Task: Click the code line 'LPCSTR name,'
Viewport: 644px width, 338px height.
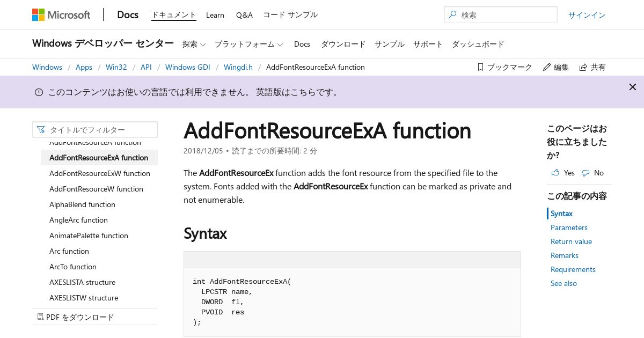Action: point(226,292)
